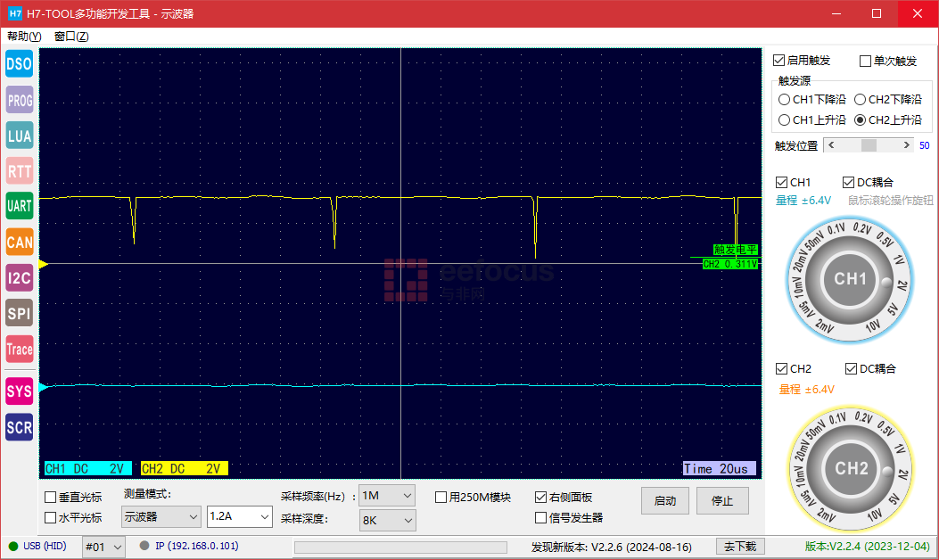Turn the CH1 voltage range knob
The image size is (939, 560).
pos(850,279)
